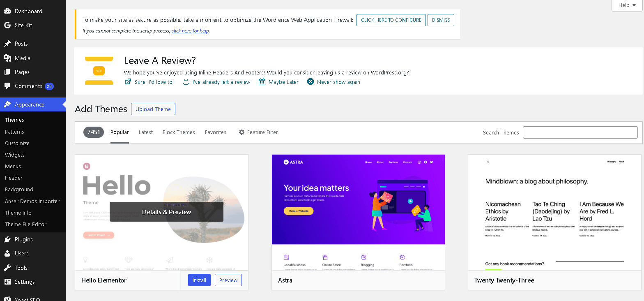
Task: Click the Pages icon in sidebar
Action: coord(7,72)
